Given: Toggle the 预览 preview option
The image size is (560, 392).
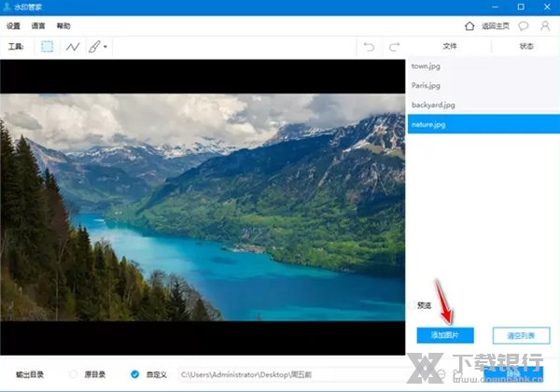Looking at the screenshot, I should click(413, 305).
